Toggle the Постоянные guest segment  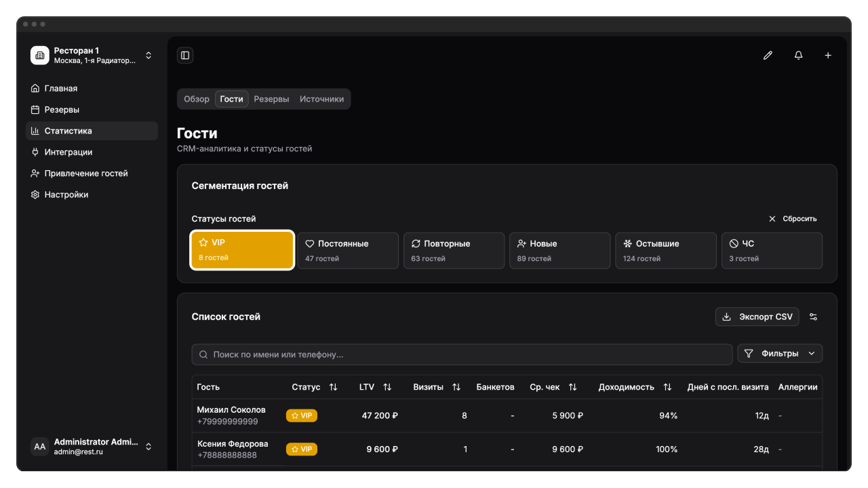[348, 251]
